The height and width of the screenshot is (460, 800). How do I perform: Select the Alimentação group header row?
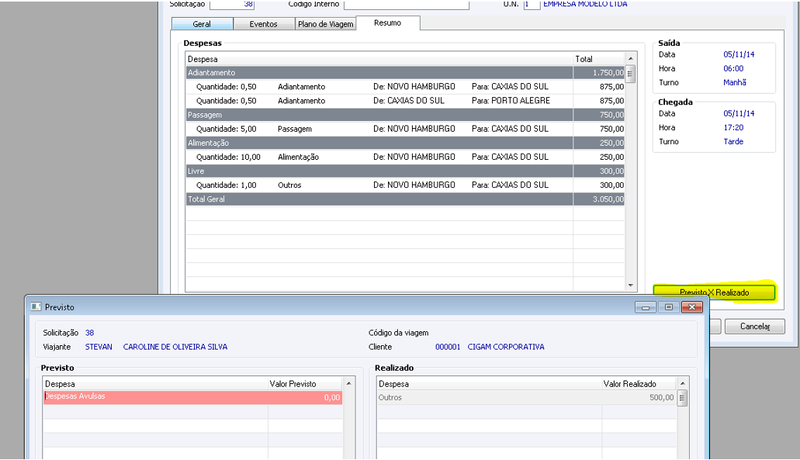(406, 143)
